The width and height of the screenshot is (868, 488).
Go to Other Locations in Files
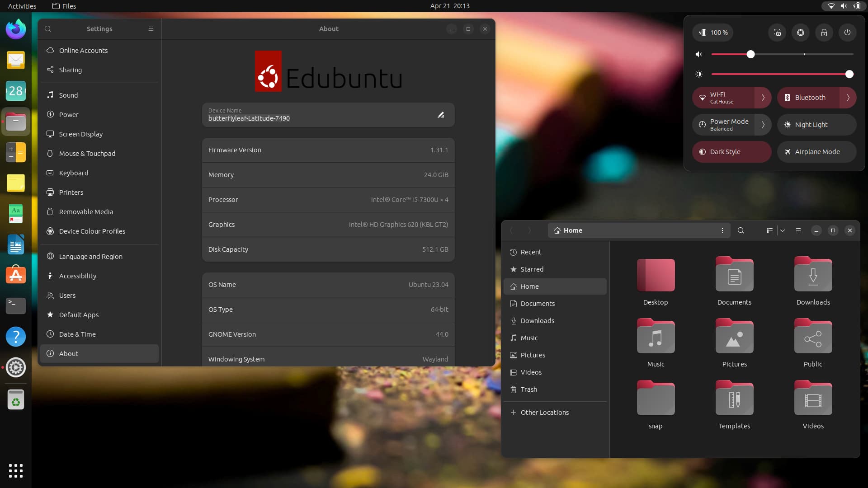[x=544, y=413]
